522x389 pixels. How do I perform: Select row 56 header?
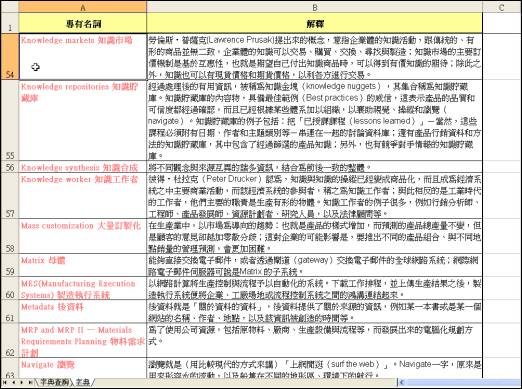pyautogui.click(x=10, y=167)
